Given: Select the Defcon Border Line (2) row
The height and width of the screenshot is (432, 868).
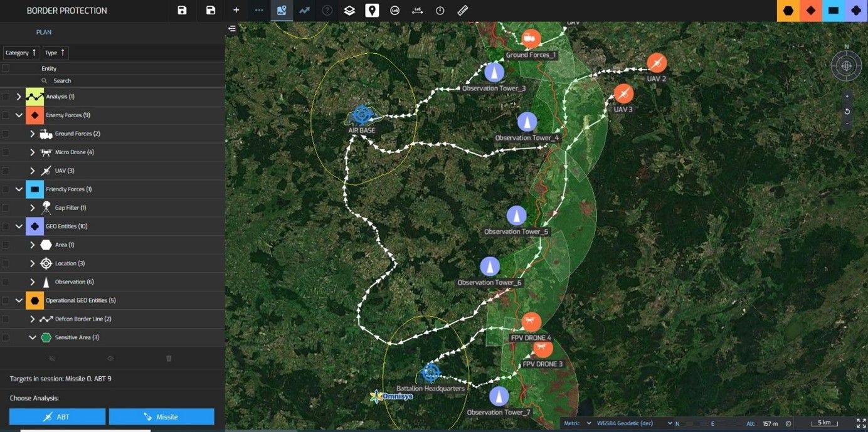Looking at the screenshot, I should (112, 319).
